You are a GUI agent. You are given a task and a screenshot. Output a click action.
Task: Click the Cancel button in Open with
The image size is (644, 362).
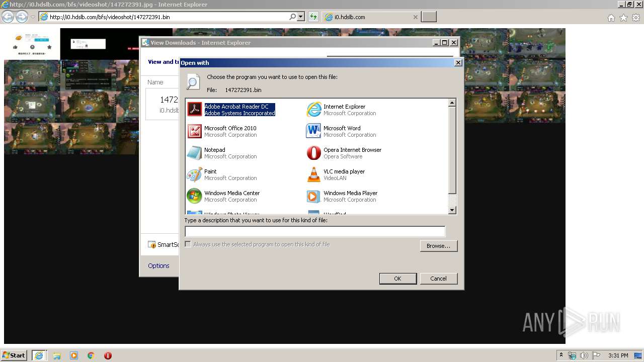tap(438, 279)
